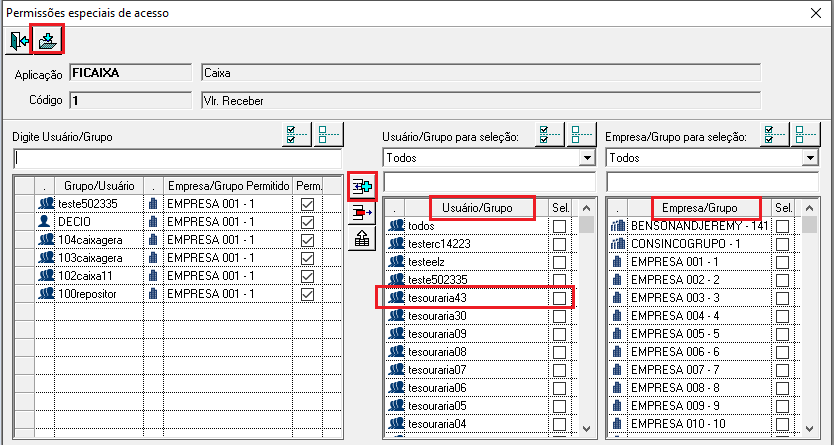
Task: Deselect all icon above Digite Usuário/Grupo list
Action: click(x=328, y=135)
